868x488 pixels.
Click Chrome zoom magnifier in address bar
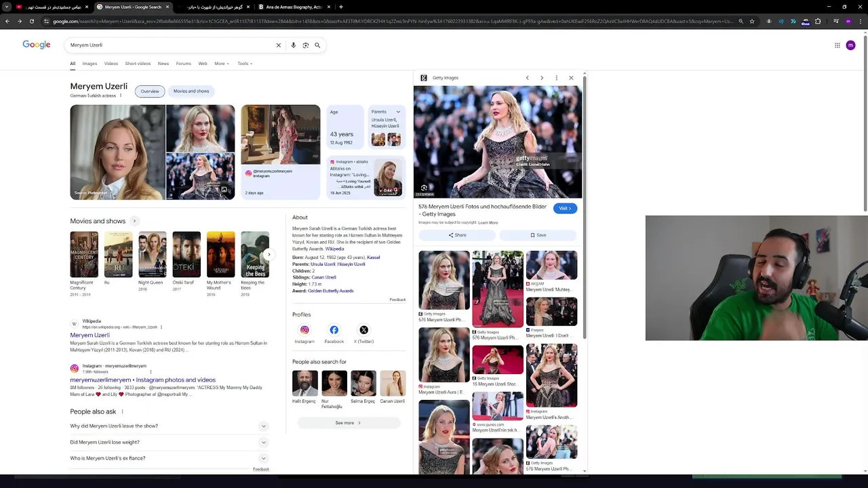click(741, 21)
